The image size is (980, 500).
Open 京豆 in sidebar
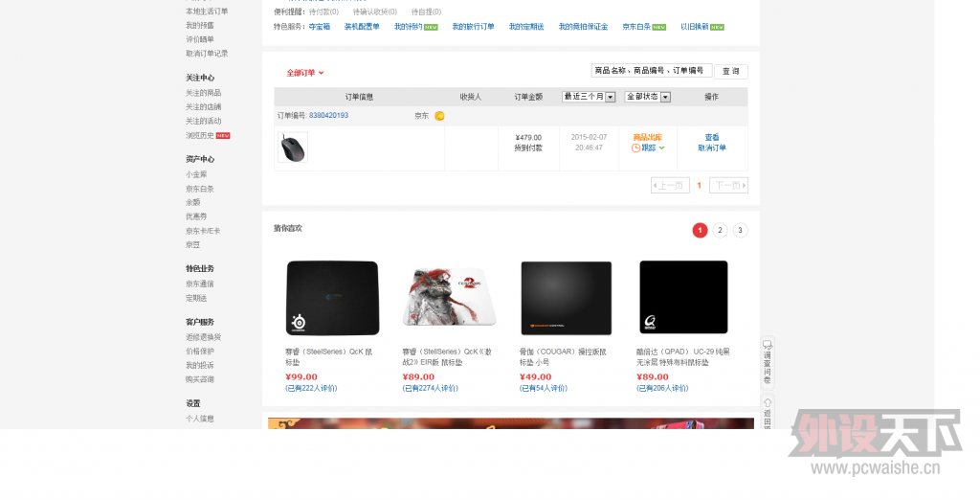(192, 245)
